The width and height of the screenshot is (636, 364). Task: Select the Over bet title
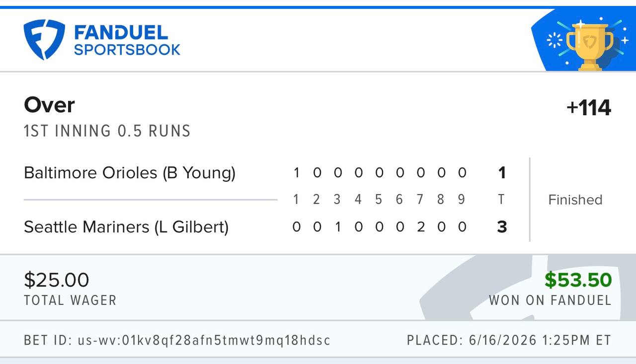coord(49,105)
